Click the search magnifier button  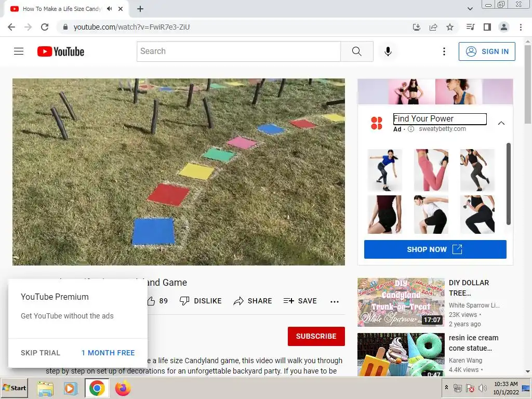356,51
